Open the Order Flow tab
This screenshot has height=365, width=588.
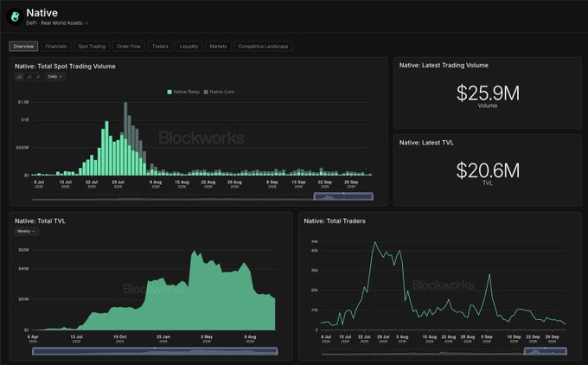pyautogui.click(x=129, y=46)
